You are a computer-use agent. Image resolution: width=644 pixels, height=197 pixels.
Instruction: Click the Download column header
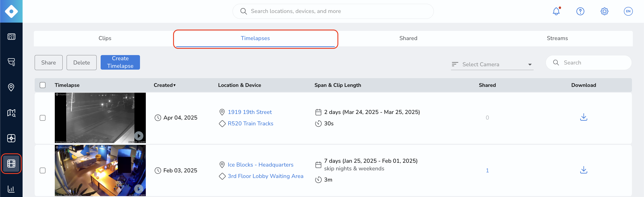[x=583, y=85]
